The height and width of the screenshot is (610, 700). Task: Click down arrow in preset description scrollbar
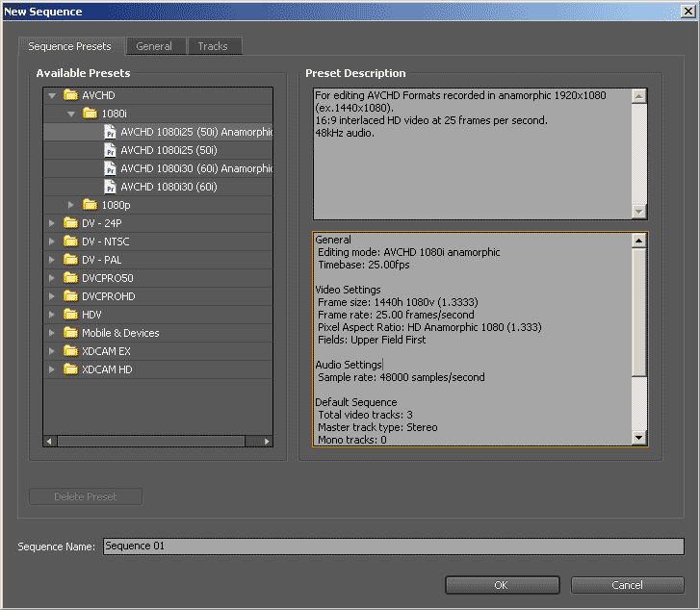639,212
